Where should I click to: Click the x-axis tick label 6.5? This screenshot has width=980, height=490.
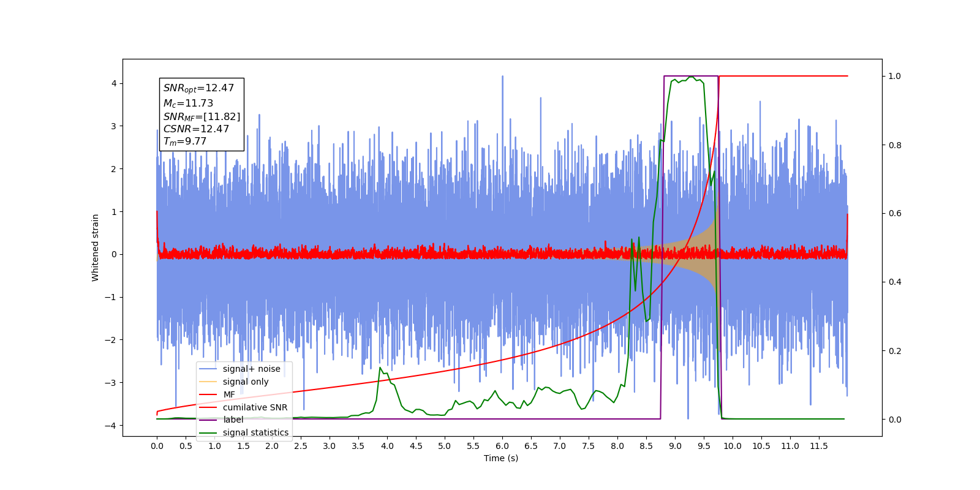(x=531, y=446)
